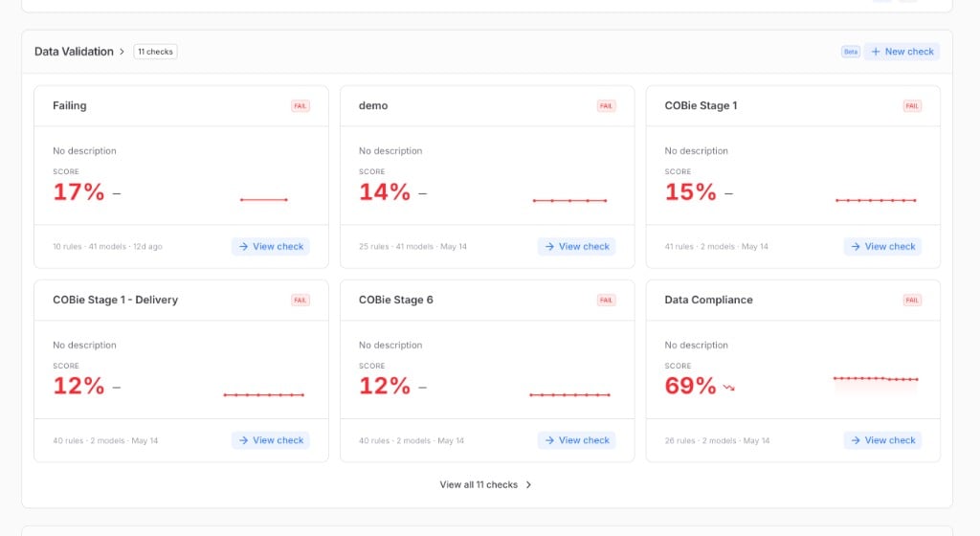
Task: Click the FAIL badge on Data Compliance
Action: tap(912, 300)
